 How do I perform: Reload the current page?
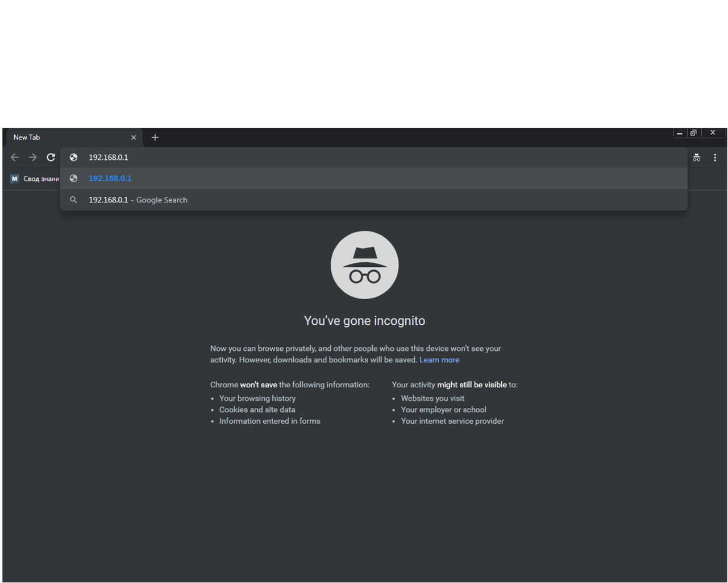(x=51, y=158)
